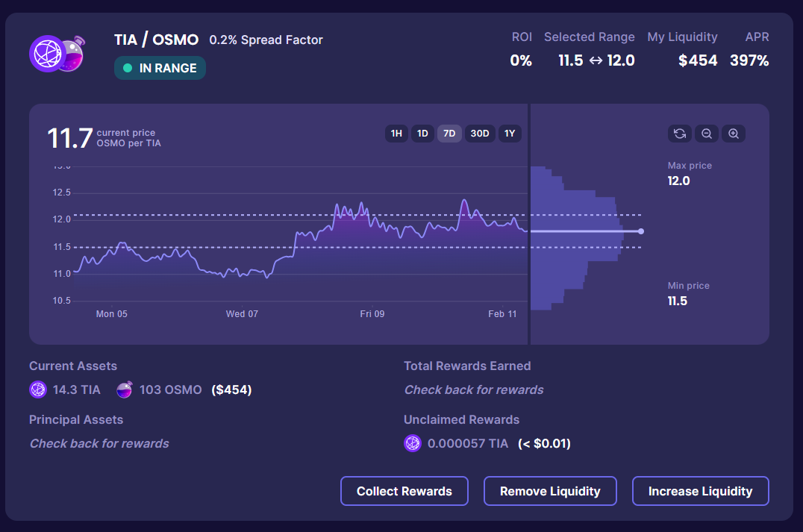The width and height of the screenshot is (803, 532).
Task: Switch chart to 1D timeframe
Action: click(x=422, y=134)
